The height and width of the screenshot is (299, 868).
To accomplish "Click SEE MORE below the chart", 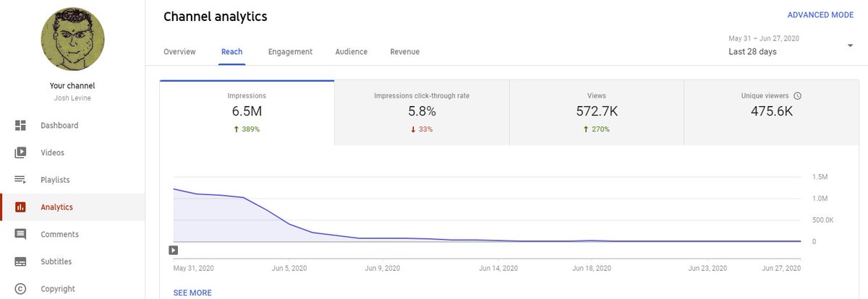I will [x=192, y=292].
